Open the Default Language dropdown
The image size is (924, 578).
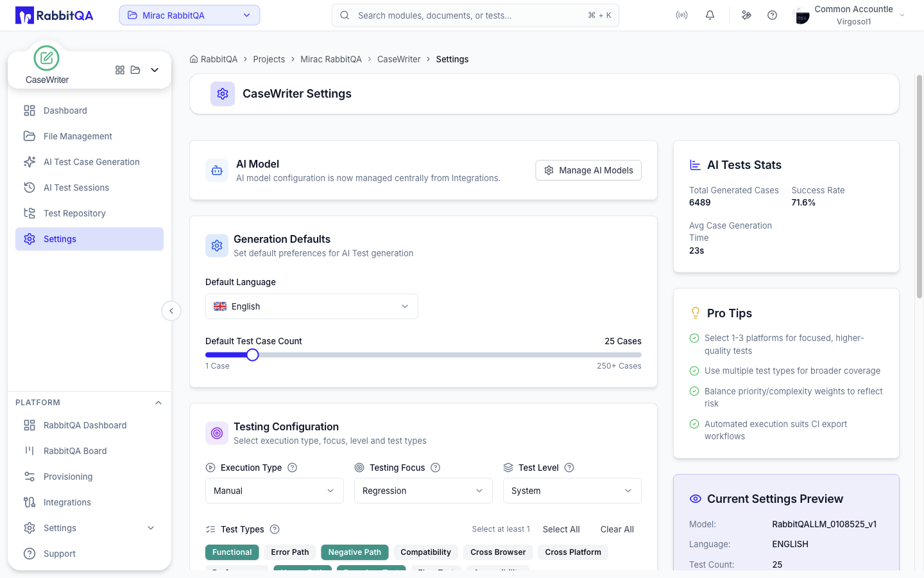[312, 306]
